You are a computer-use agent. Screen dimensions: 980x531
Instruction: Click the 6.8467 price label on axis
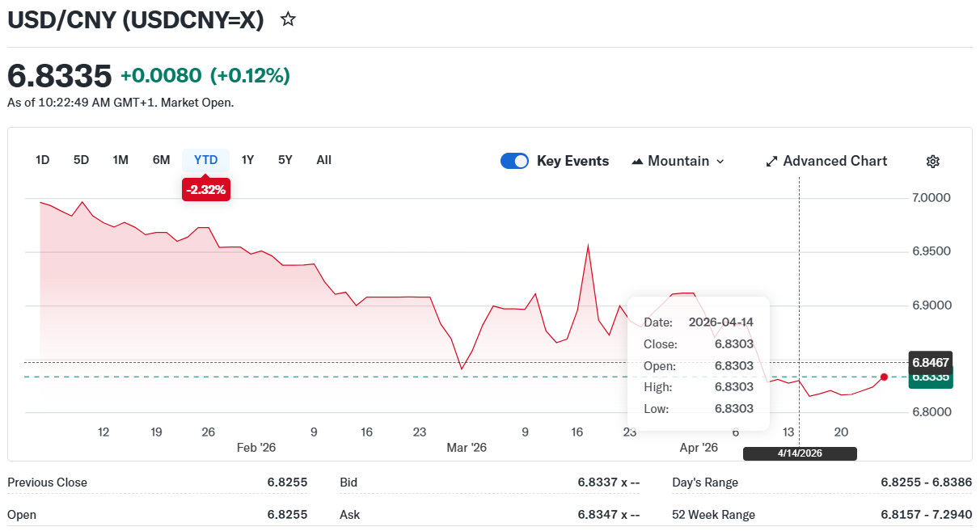(x=930, y=360)
